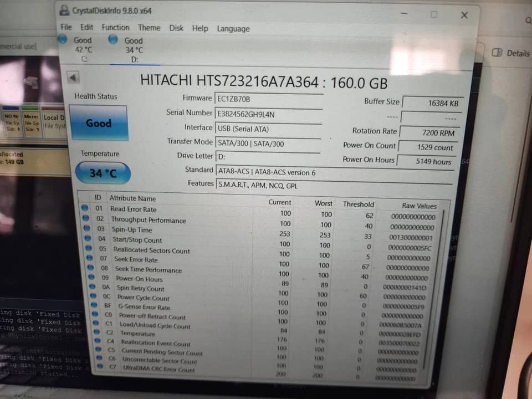
Task: Click the status dot for Temperature attribute
Action: 97,332
